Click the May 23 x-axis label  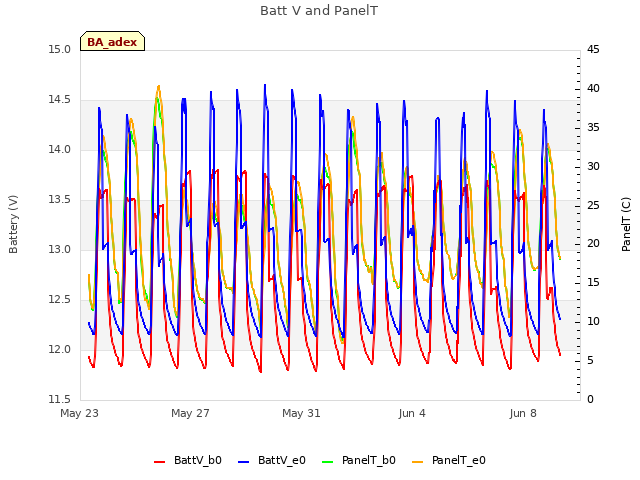click(80, 413)
